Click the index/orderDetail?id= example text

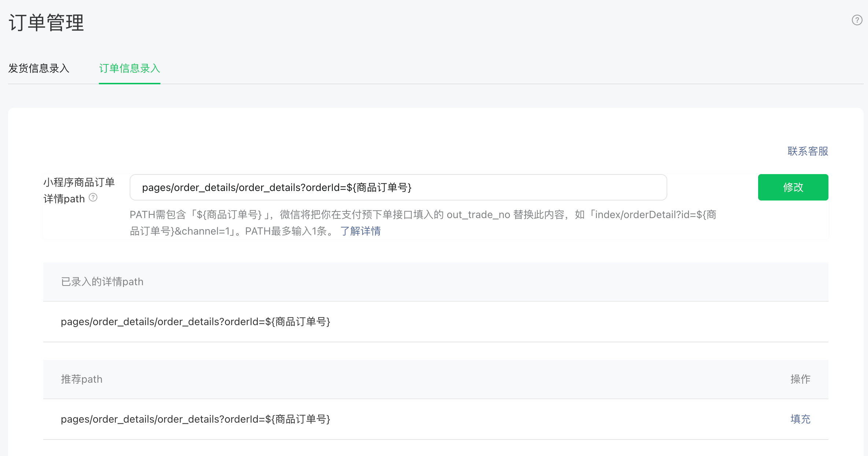[x=645, y=215]
